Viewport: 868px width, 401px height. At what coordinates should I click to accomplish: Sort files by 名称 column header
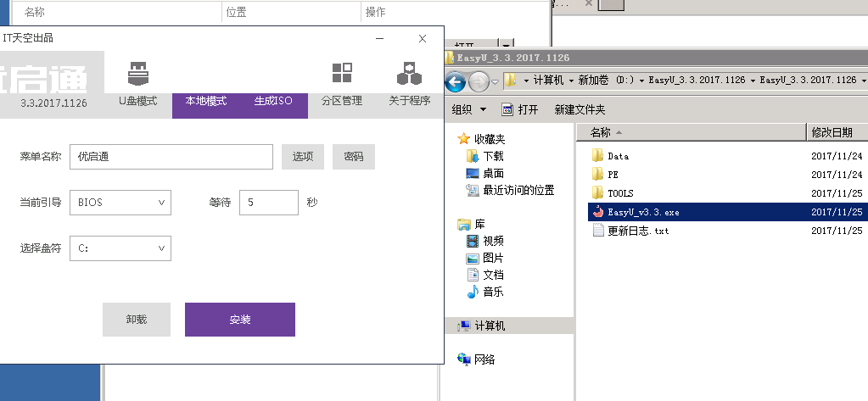point(692,132)
